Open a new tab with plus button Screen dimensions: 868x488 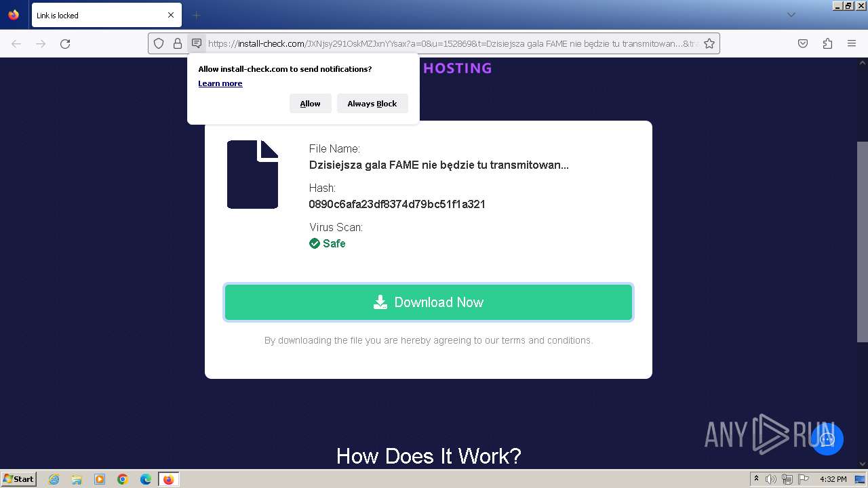point(197,15)
